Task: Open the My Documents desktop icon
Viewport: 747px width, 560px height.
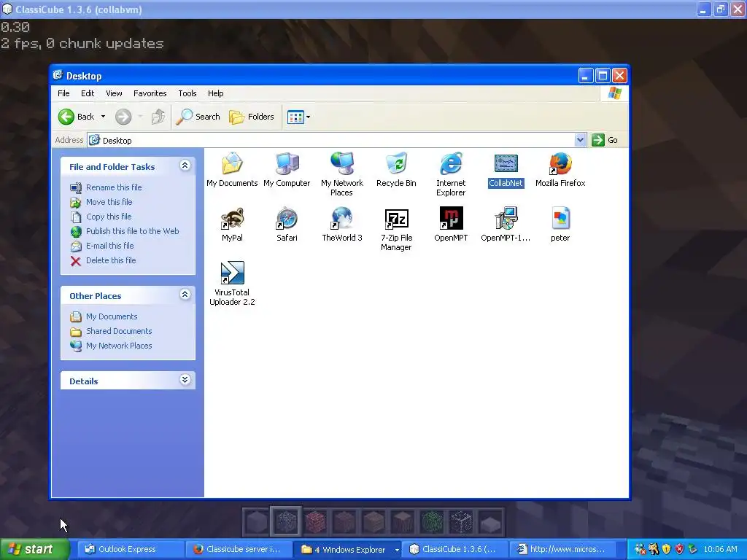Action: [232, 169]
